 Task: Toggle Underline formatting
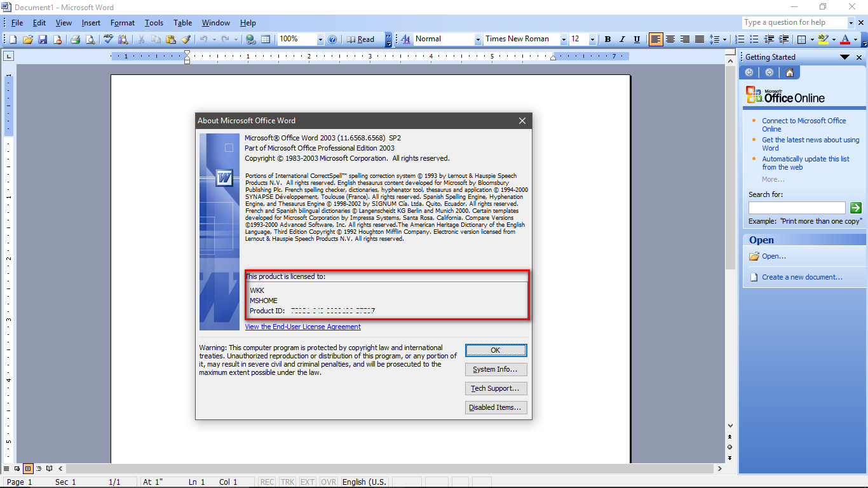(637, 39)
